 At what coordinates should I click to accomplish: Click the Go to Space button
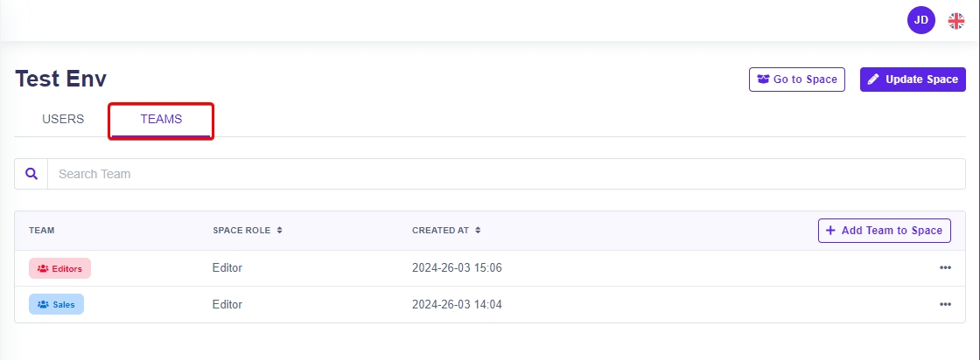(x=796, y=80)
